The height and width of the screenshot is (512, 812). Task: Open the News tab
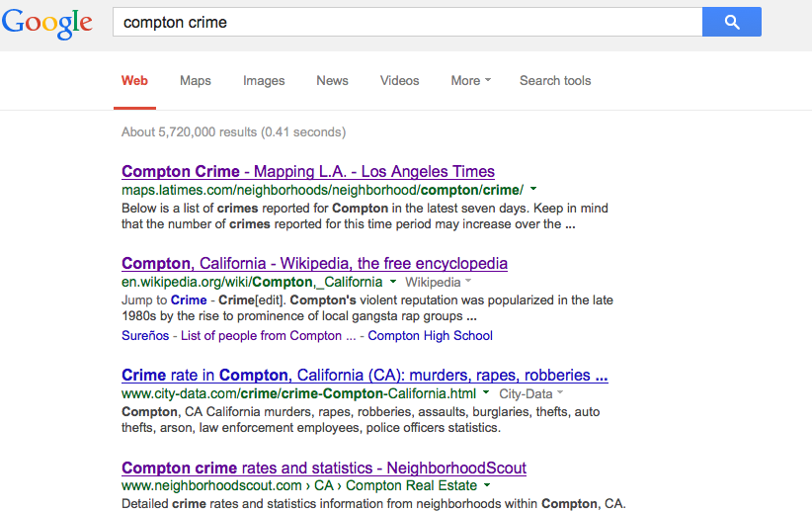[332, 81]
